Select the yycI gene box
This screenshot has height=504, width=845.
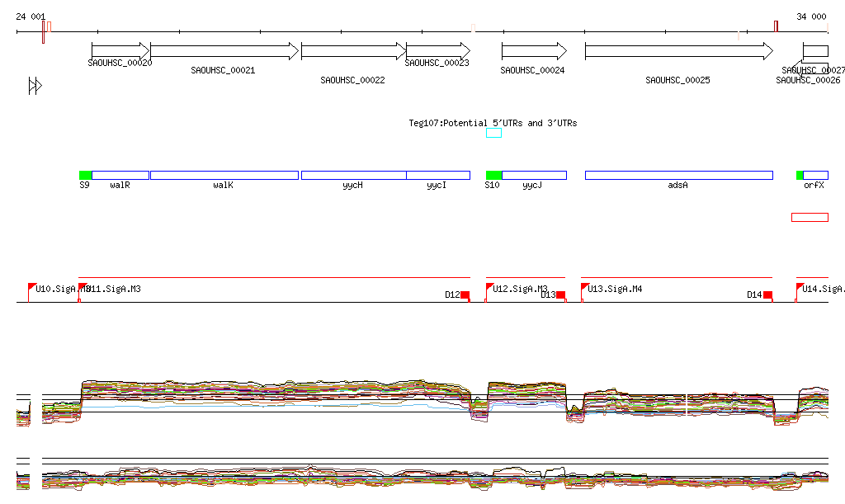point(438,175)
